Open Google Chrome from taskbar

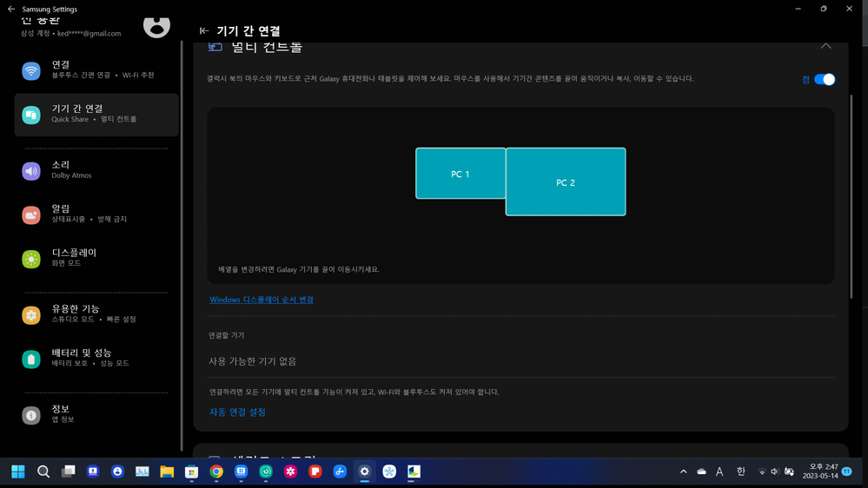click(216, 472)
